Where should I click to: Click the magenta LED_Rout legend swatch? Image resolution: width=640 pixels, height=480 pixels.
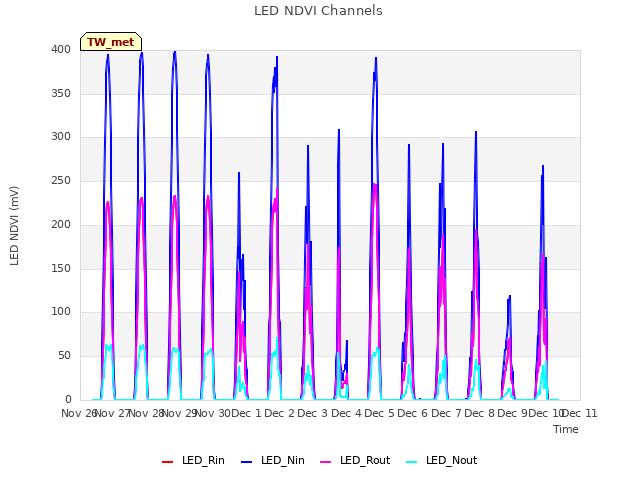[326, 462]
